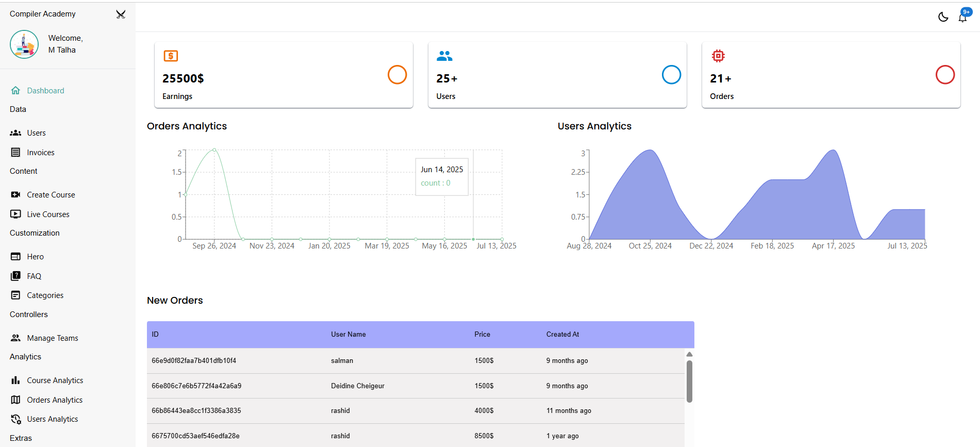The height and width of the screenshot is (447, 980).
Task: Open the Dashboard home icon
Action: click(16, 91)
